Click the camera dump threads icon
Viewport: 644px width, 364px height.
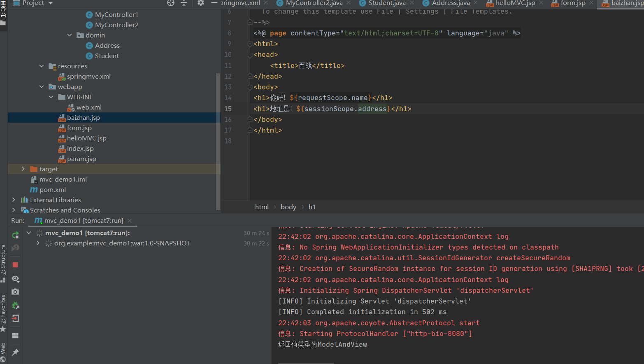coord(15,292)
